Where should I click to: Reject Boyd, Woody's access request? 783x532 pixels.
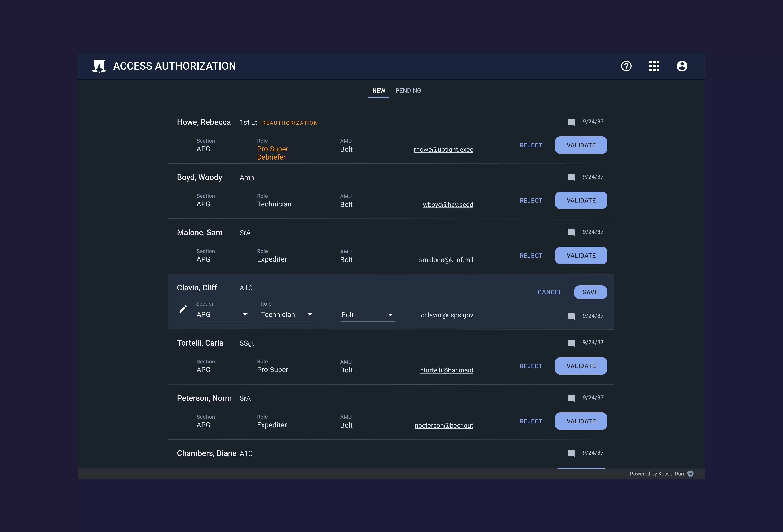[531, 200]
